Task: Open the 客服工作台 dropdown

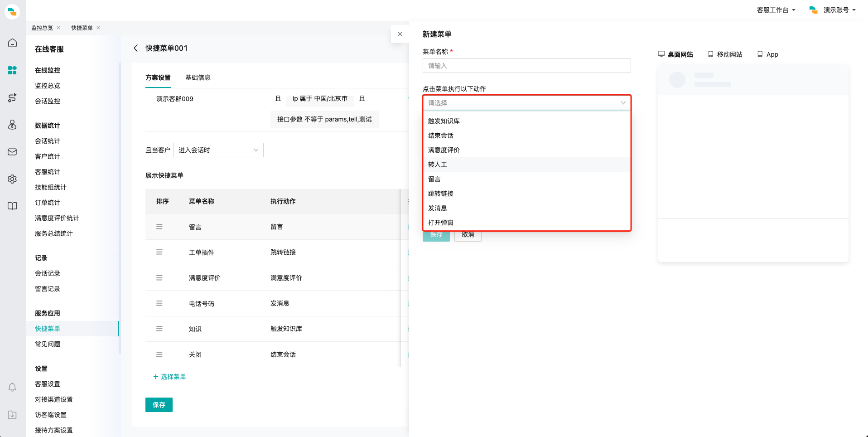Action: (776, 10)
